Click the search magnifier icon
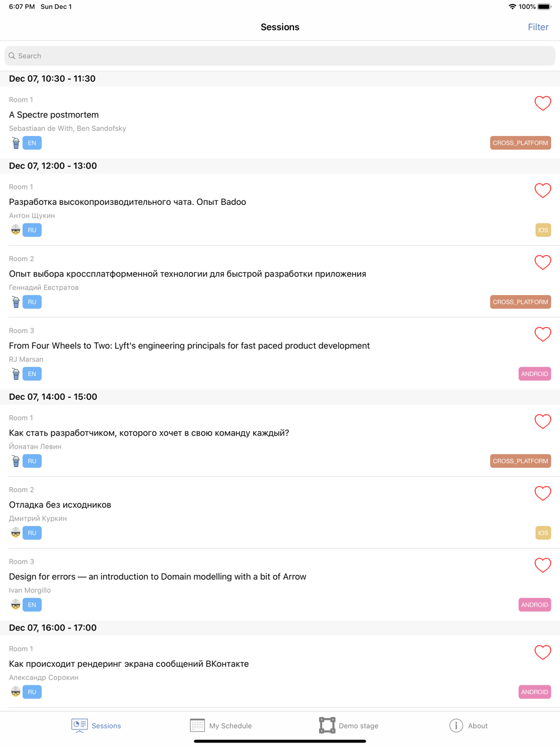 click(x=12, y=56)
